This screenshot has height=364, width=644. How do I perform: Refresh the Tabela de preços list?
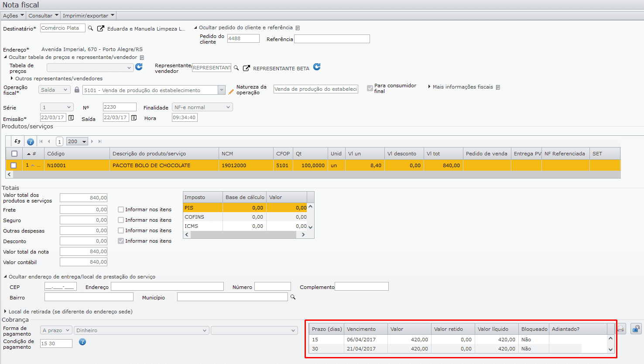139,67
